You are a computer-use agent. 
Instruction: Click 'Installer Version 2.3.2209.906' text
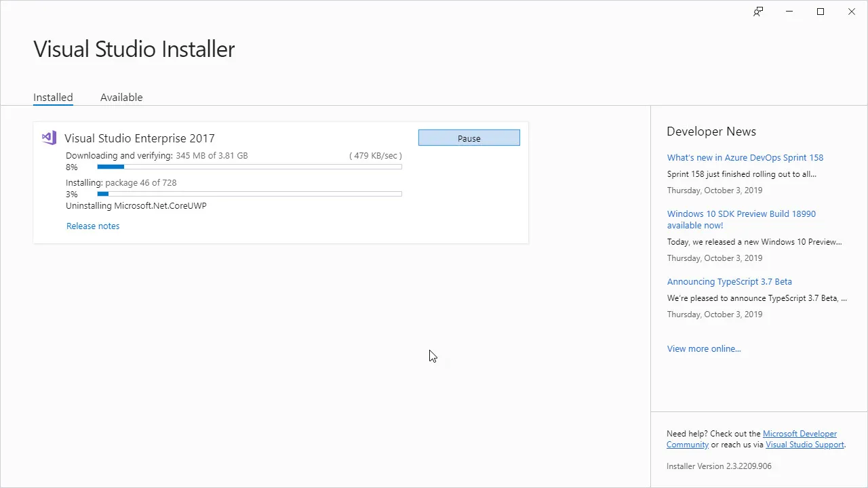pos(719,466)
